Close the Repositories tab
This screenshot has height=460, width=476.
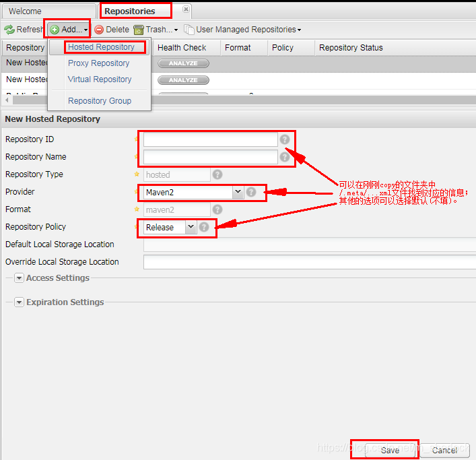pos(186,9)
